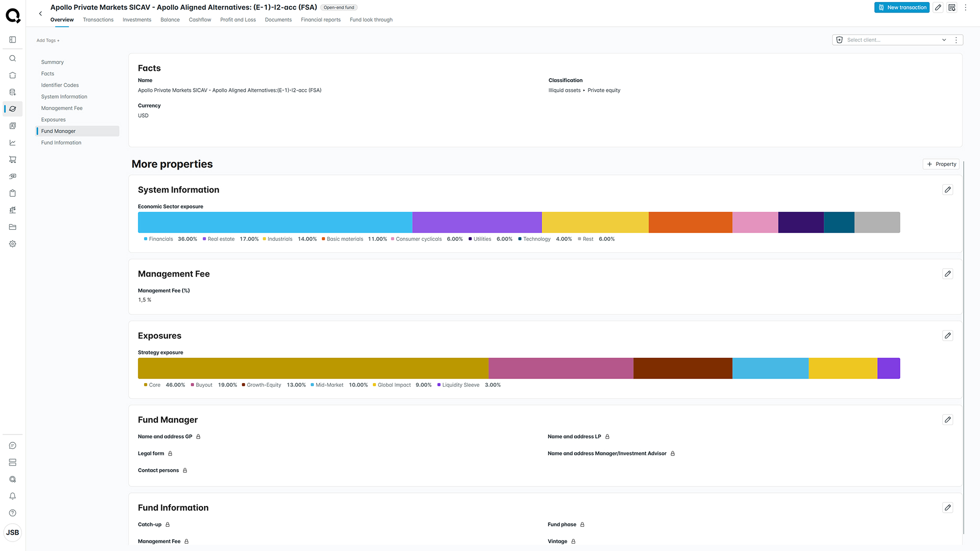Open the balance scale icon in the sidebar
980x551 pixels.
13,210
